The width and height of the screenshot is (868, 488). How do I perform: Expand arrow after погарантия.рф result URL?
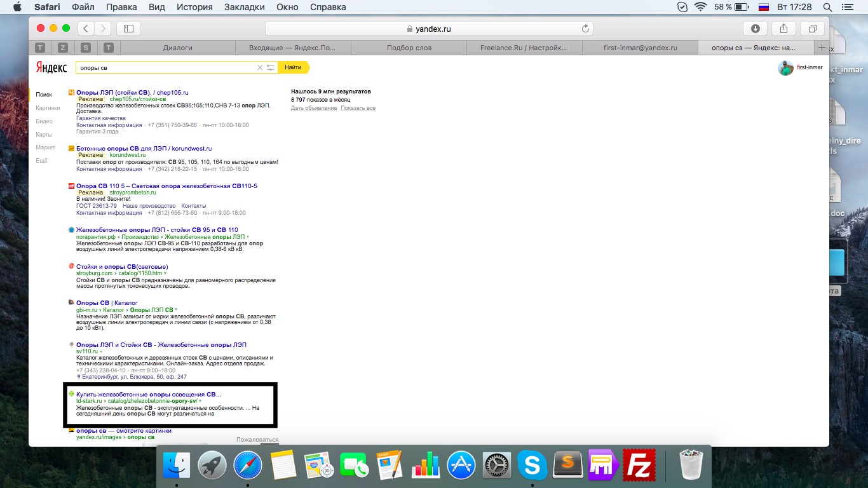click(248, 237)
